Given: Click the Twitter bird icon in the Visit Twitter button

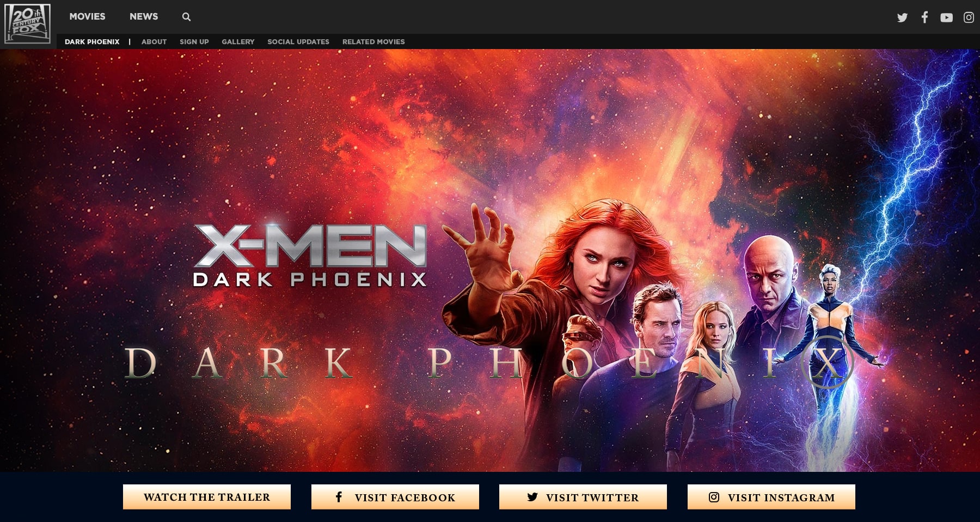Looking at the screenshot, I should point(532,497).
